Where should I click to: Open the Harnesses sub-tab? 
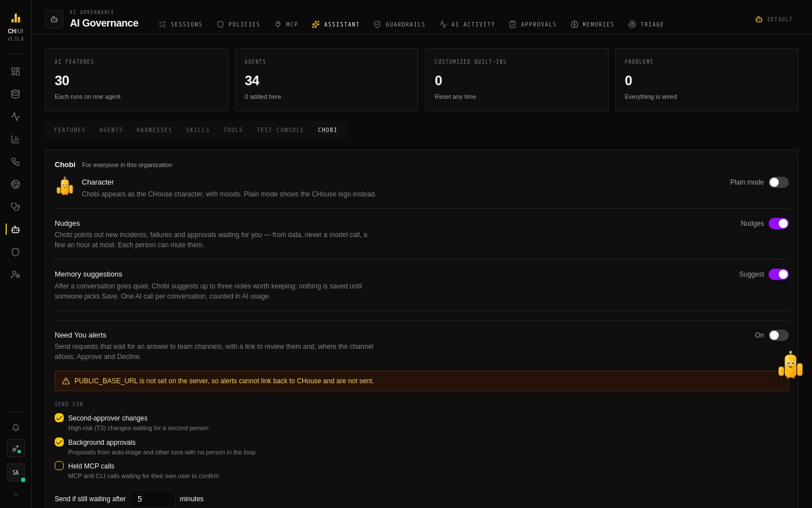pos(155,130)
